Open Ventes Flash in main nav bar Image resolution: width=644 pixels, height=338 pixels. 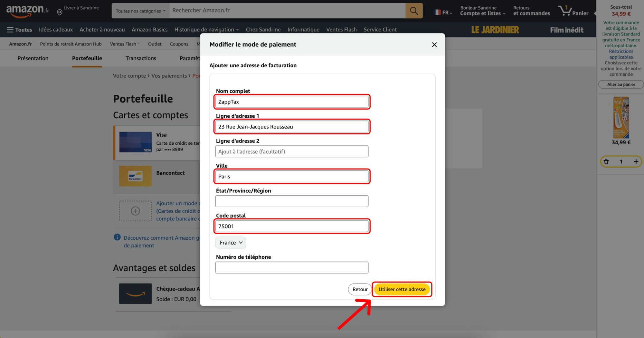pyautogui.click(x=341, y=30)
